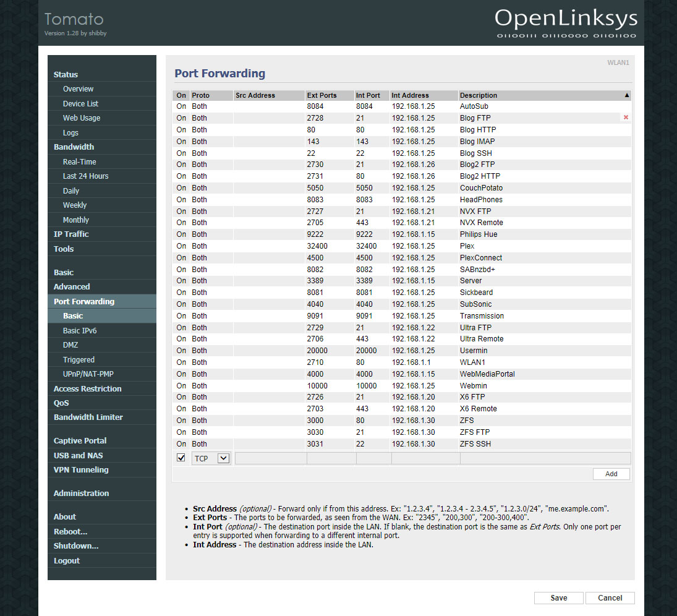The height and width of the screenshot is (616, 677).
Task: Open the DMZ page
Action: (70, 345)
